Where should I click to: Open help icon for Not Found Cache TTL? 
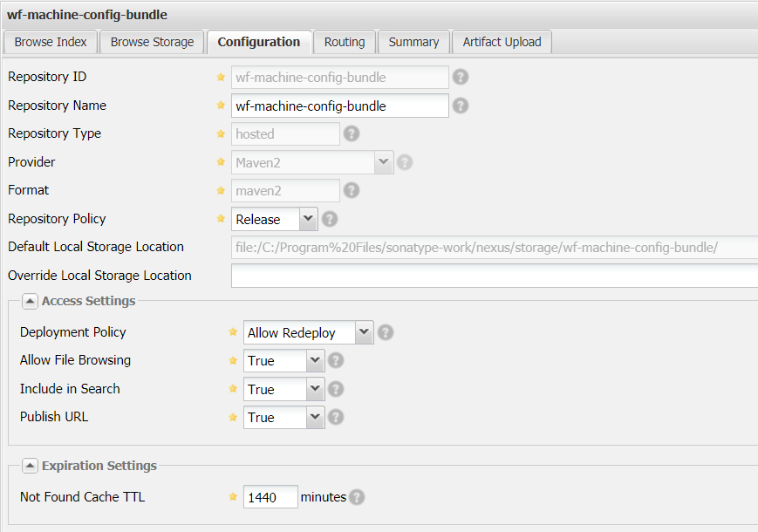(x=357, y=497)
